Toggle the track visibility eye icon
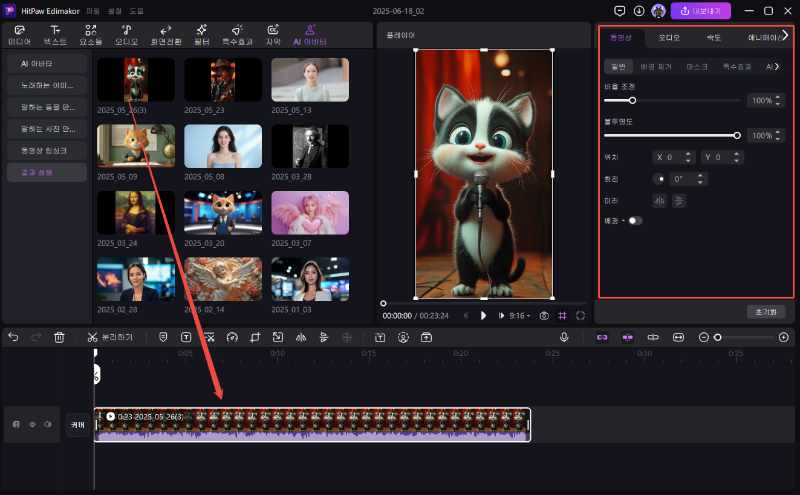800x495 pixels. [31, 425]
